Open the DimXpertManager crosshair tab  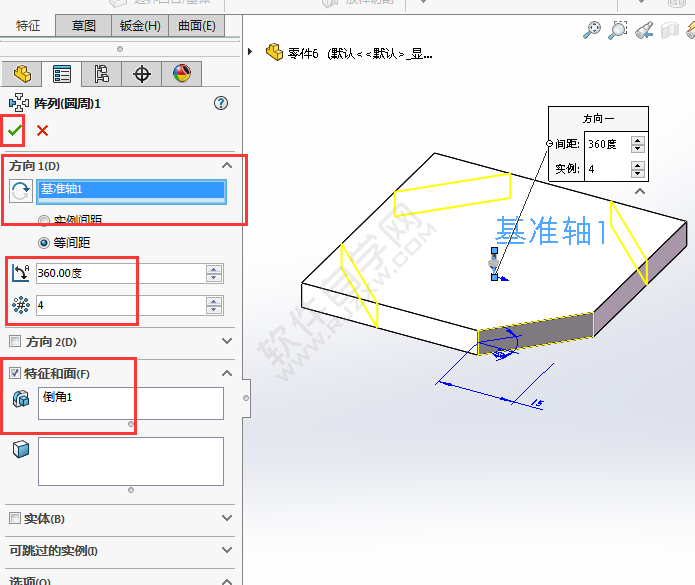click(x=141, y=74)
